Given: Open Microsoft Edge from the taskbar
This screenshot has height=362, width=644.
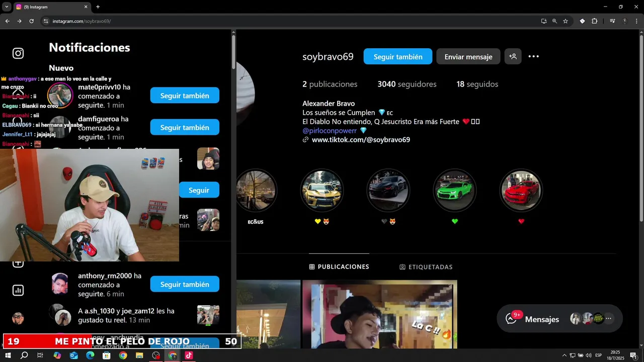Looking at the screenshot, I should (x=90, y=355).
